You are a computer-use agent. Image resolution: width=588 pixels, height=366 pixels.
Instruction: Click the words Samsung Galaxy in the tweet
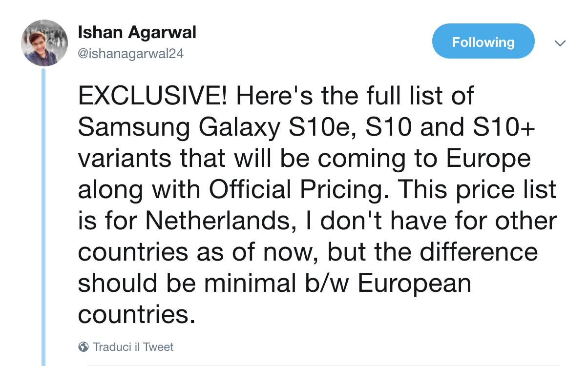[178, 127]
